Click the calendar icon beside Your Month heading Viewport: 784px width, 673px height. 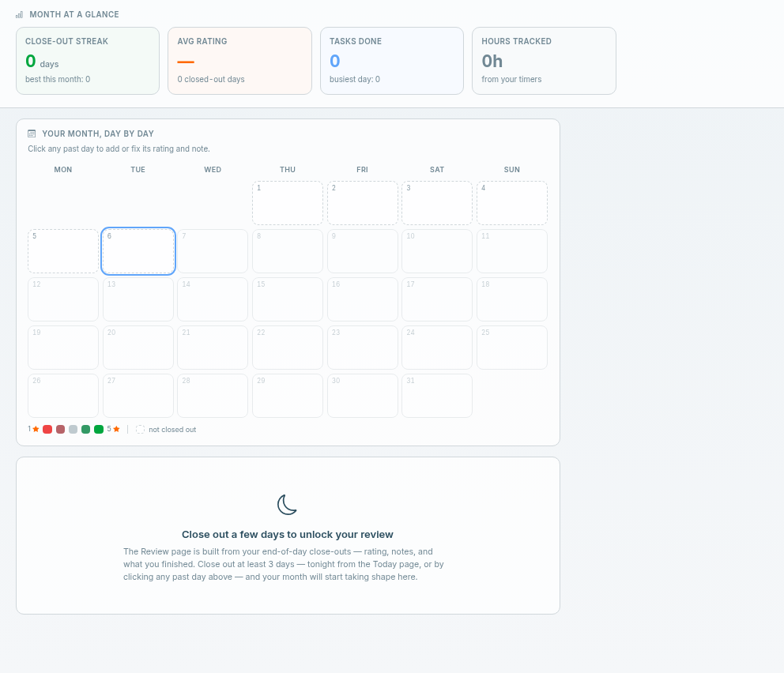point(32,133)
